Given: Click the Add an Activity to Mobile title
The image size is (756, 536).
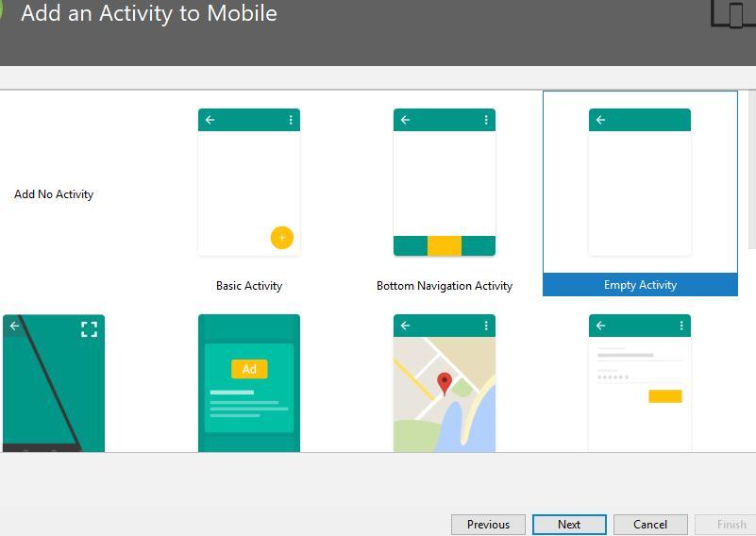Looking at the screenshot, I should 149,13.
